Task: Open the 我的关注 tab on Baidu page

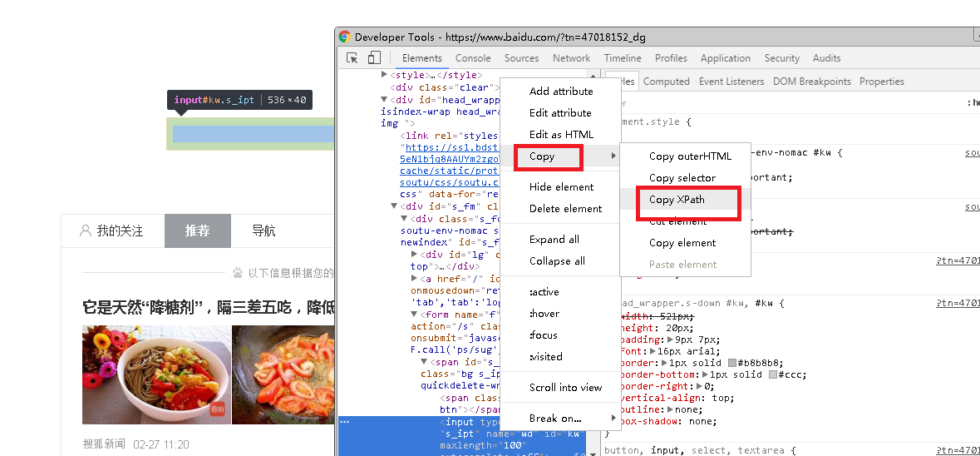Action: click(x=113, y=230)
